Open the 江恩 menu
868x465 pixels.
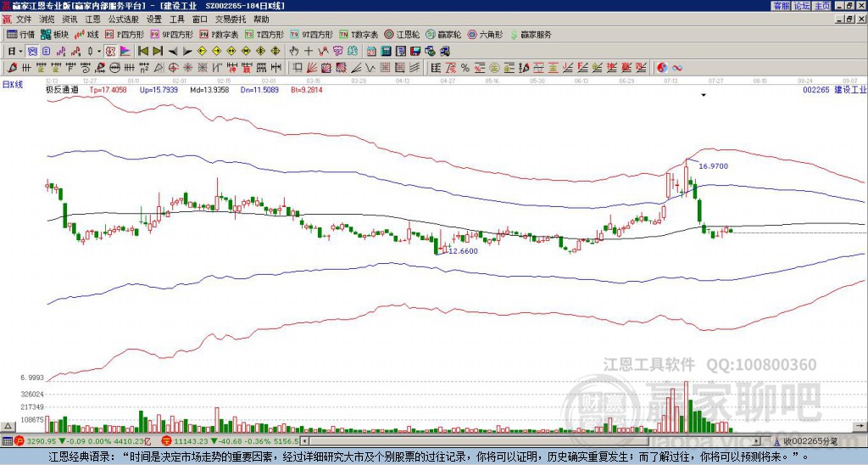click(x=92, y=20)
